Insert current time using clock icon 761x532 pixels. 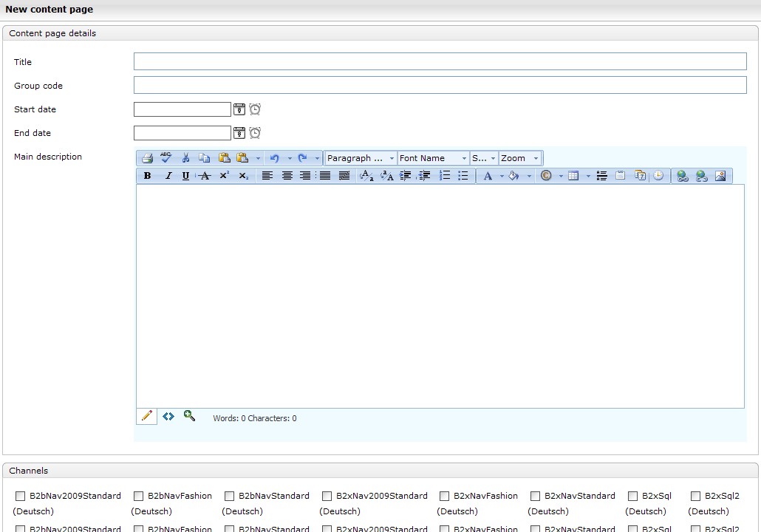coord(658,176)
